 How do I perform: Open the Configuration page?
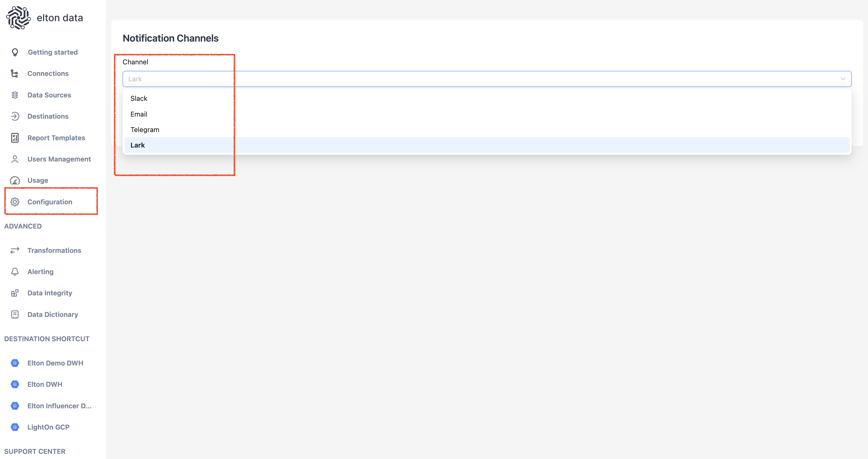click(50, 202)
